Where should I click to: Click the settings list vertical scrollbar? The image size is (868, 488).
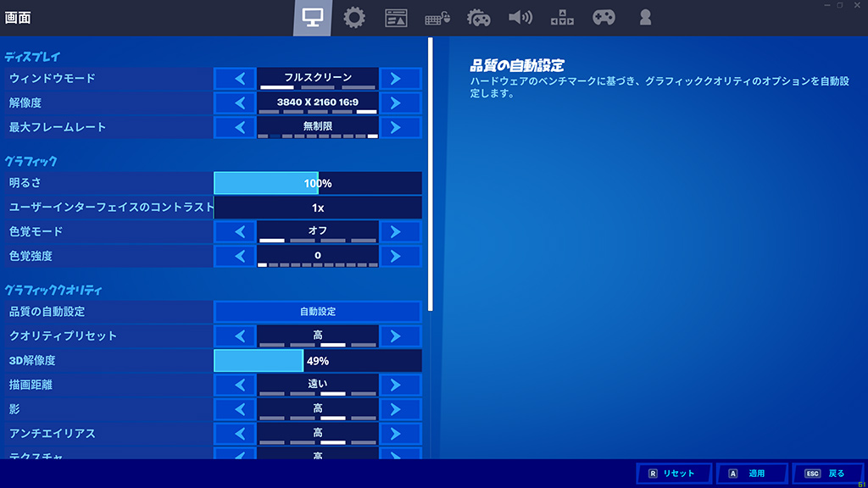(430, 175)
